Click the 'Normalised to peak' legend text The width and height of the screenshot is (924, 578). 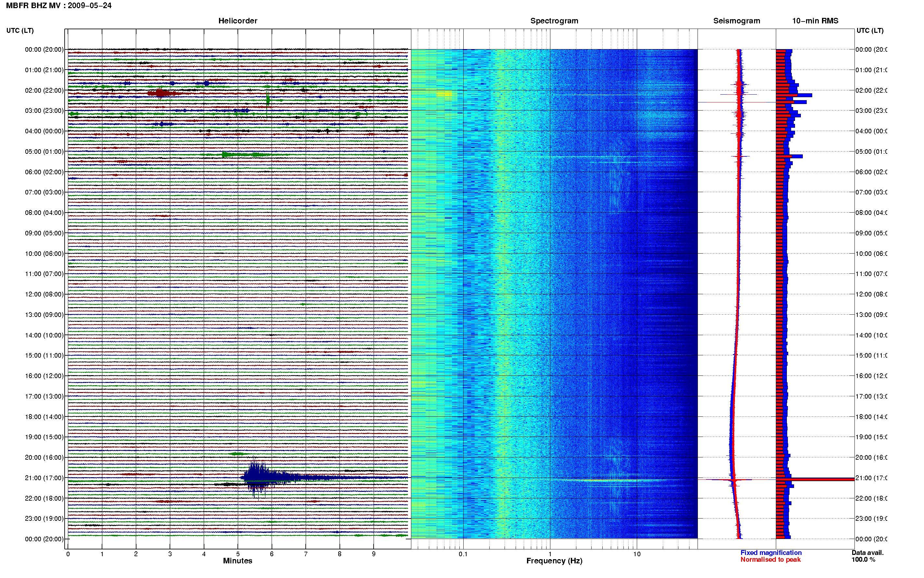(x=770, y=560)
